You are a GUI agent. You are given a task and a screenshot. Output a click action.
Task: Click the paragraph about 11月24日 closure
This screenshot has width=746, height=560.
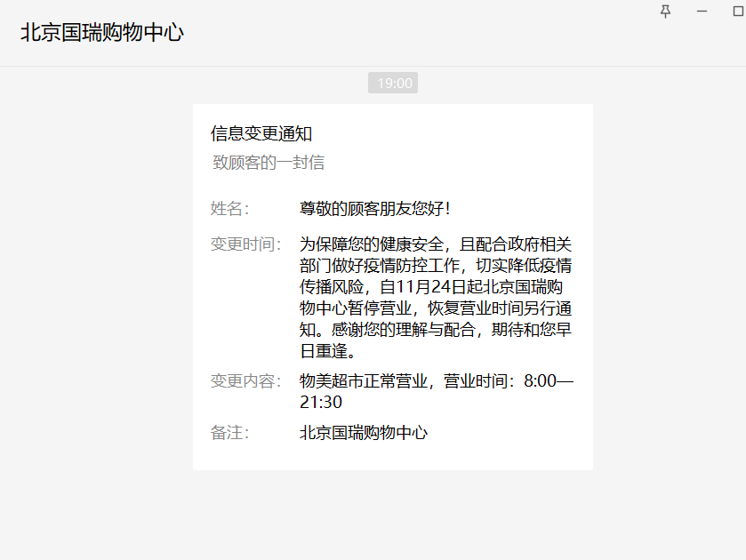(436, 298)
